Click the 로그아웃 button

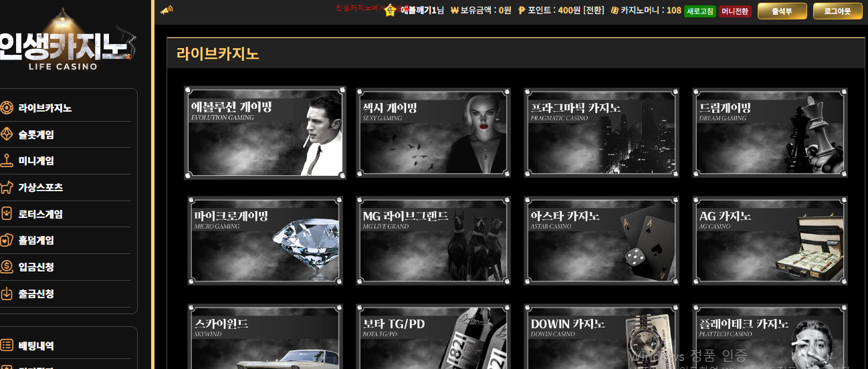[x=837, y=11]
